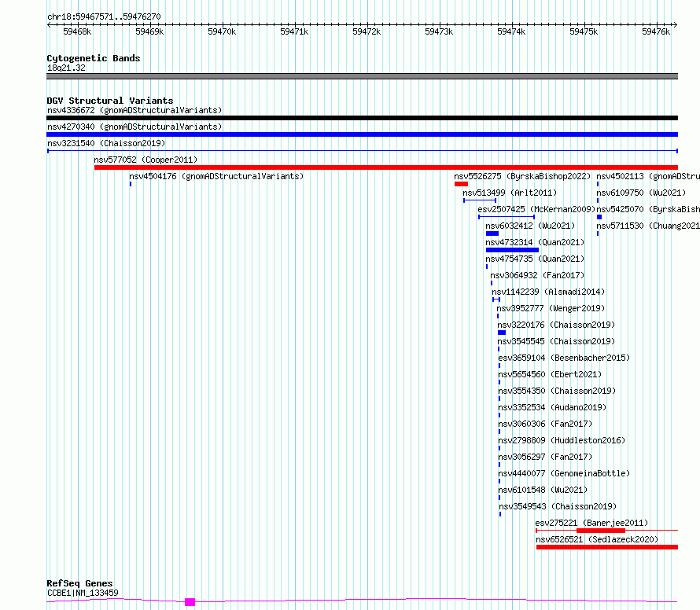Click the nsv4732314 blue variant bar
Image resolution: width=700 pixels, height=610 pixels.
tap(512, 250)
